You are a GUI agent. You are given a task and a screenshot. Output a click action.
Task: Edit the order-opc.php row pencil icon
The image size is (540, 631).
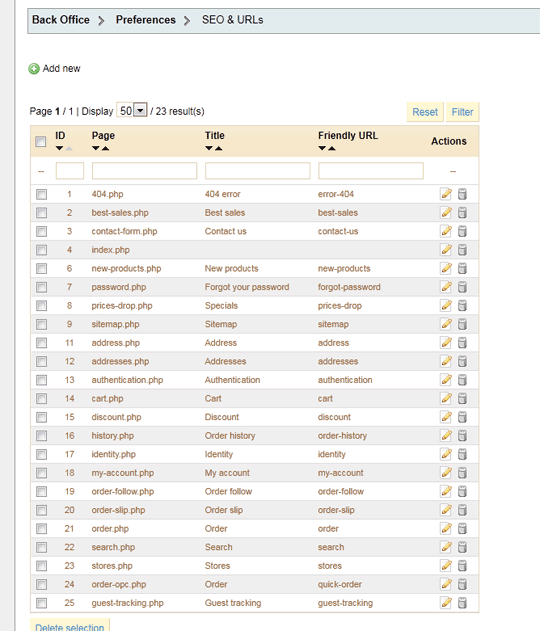pyautogui.click(x=446, y=584)
